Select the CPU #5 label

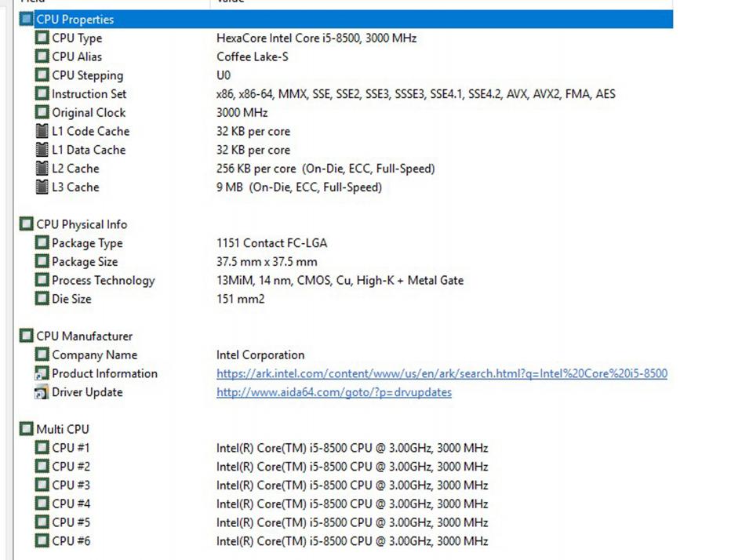tap(71, 522)
